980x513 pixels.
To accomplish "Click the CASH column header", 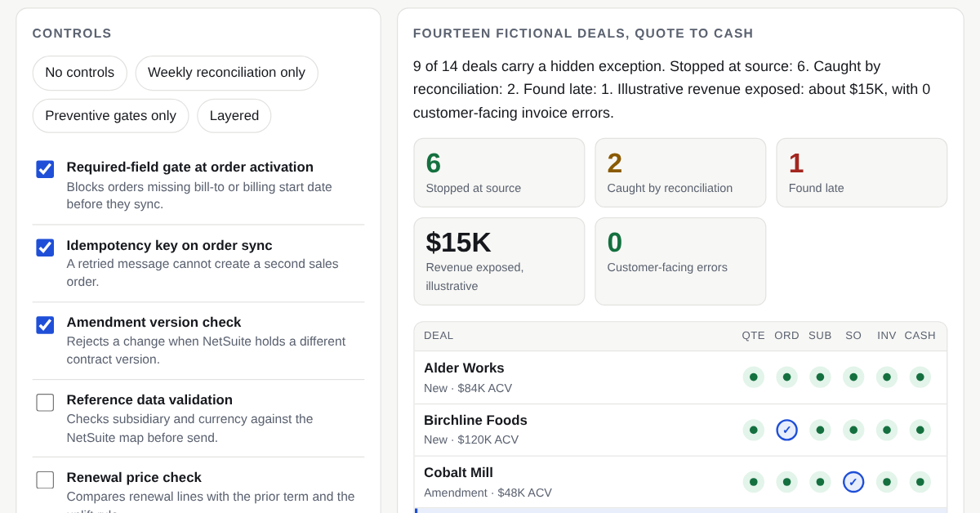I will [920, 336].
